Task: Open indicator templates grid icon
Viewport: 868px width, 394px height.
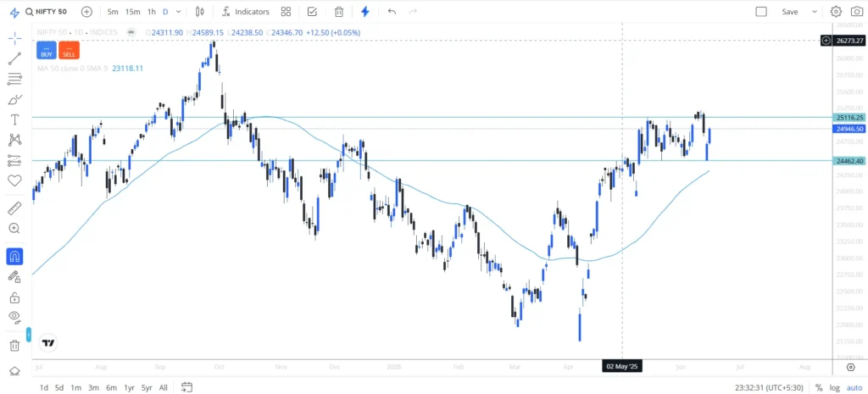Action: [286, 12]
